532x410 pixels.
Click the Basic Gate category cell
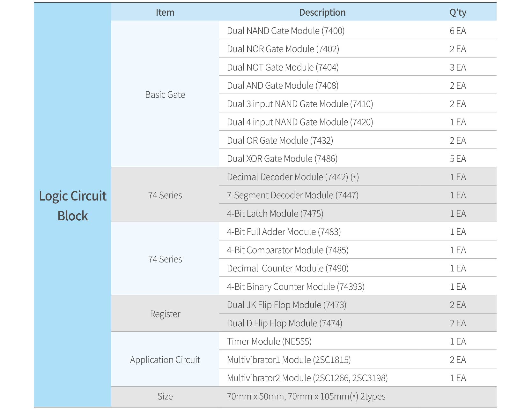(x=165, y=95)
